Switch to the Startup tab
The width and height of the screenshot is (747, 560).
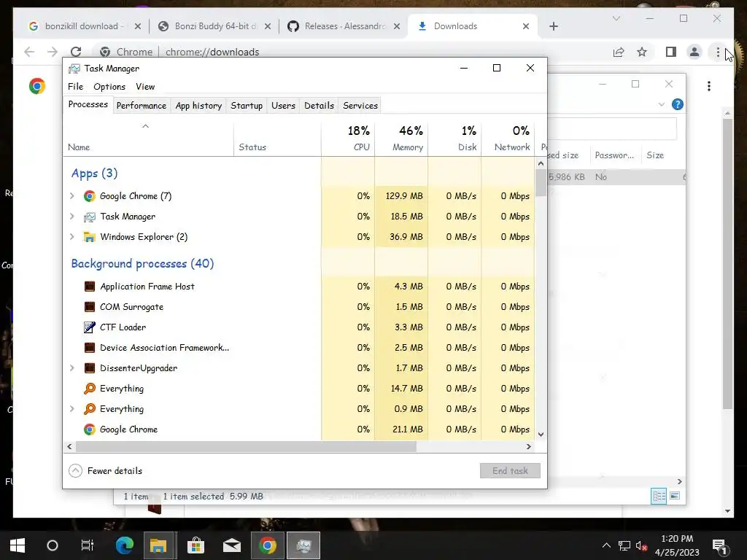tap(247, 106)
